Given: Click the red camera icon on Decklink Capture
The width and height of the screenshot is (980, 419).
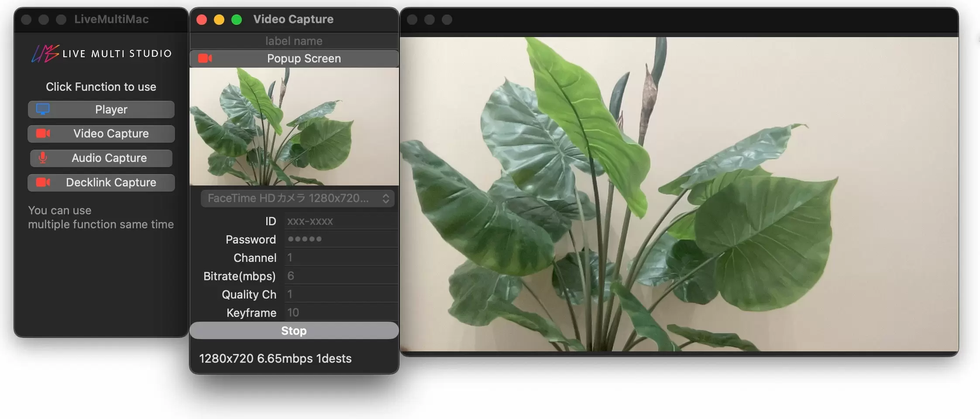Looking at the screenshot, I should 43,182.
